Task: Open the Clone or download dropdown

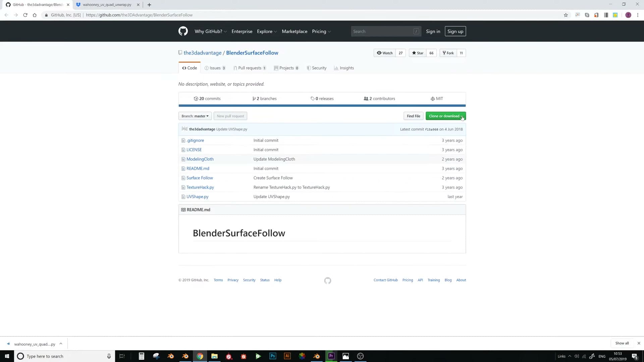Action: point(445,116)
